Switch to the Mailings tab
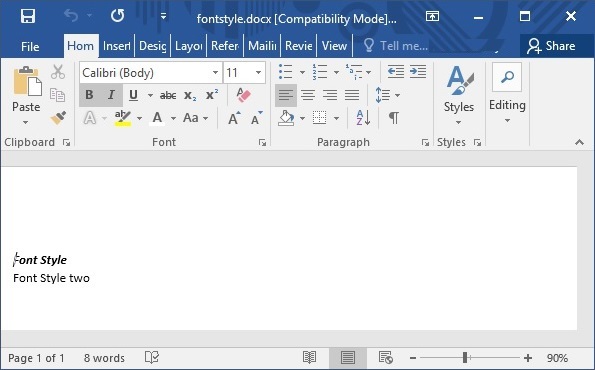 click(x=262, y=46)
